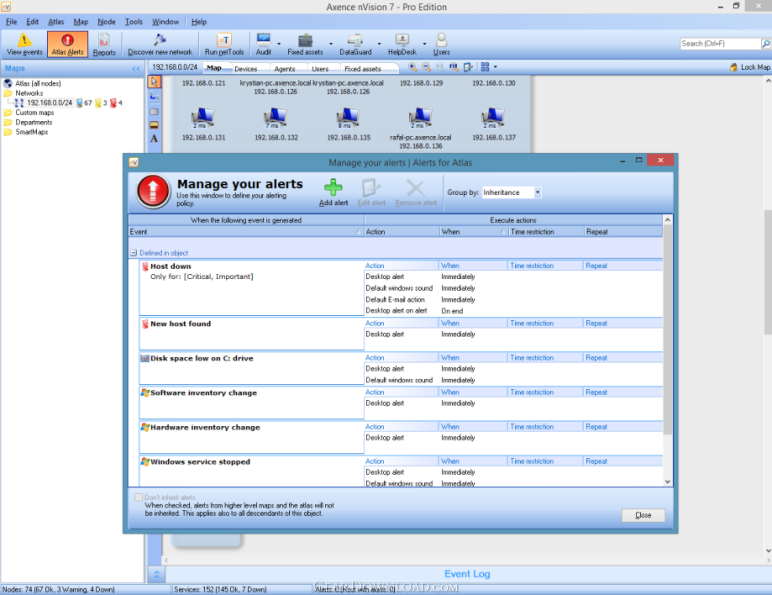Image resolution: width=772 pixels, height=595 pixels.
Task: Open the Audit dropdown arrow
Action: coord(279,44)
